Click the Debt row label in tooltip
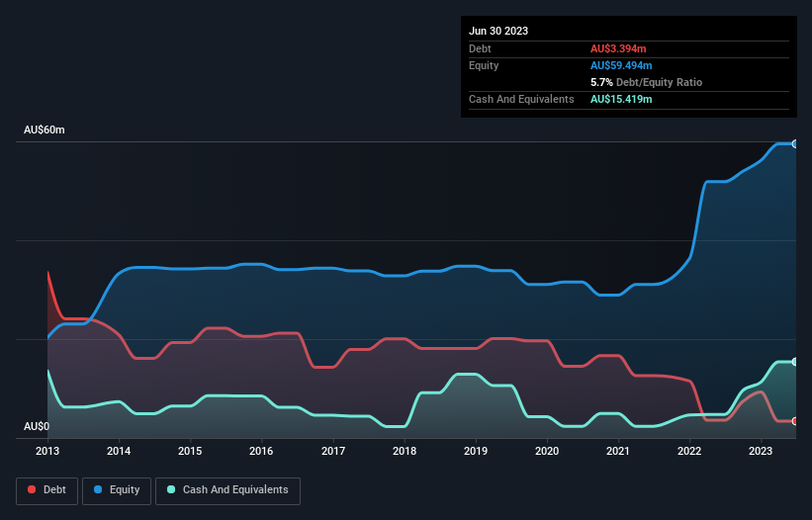Viewport: 812px width, 520px height. click(480, 48)
